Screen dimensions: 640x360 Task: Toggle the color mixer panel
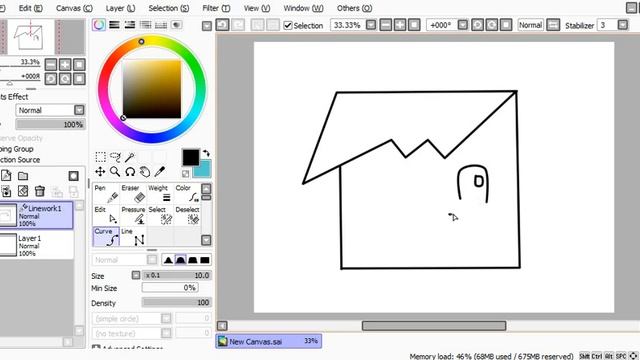[x=145, y=25]
